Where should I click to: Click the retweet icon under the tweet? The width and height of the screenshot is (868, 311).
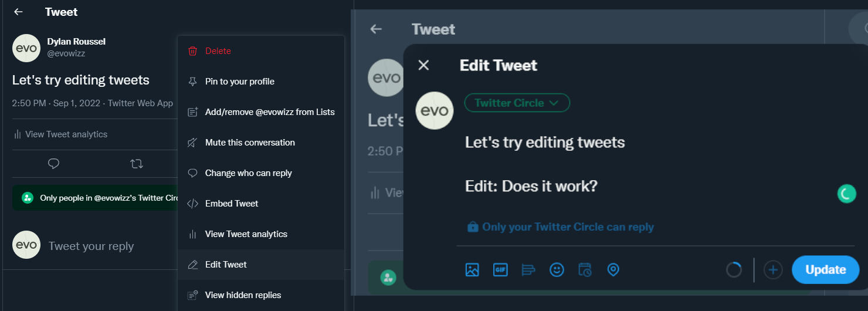(137, 164)
